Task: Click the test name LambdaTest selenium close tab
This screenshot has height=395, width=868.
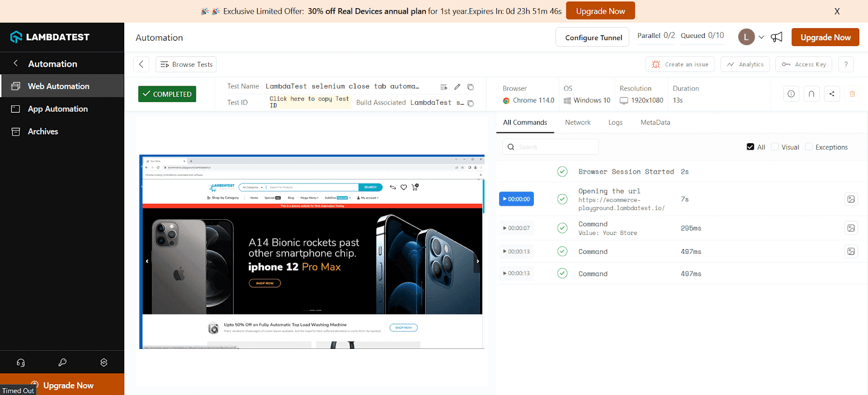Action: tap(342, 86)
